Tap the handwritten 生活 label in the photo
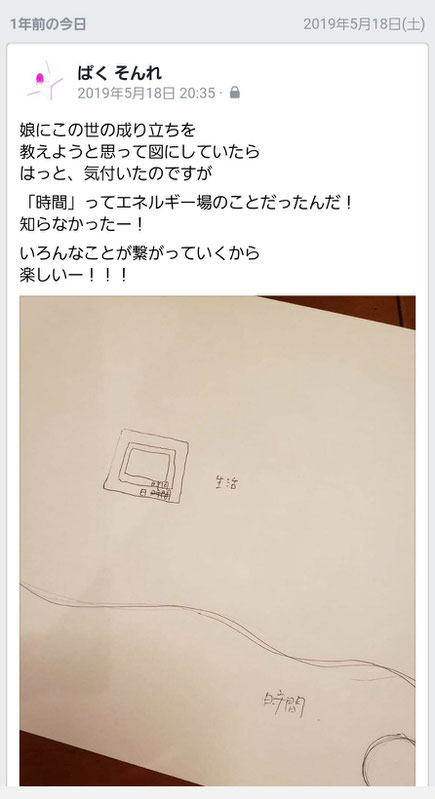This screenshot has width=435, height=799. [226, 482]
